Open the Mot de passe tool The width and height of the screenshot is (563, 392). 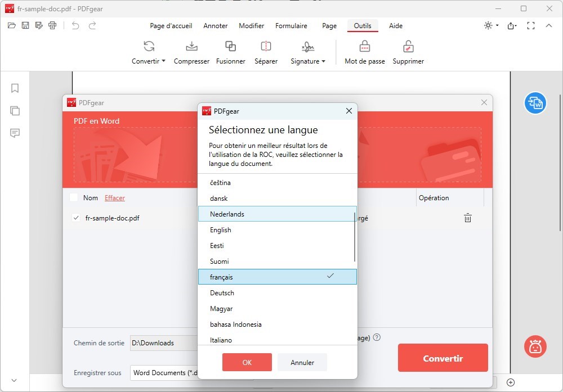(365, 47)
